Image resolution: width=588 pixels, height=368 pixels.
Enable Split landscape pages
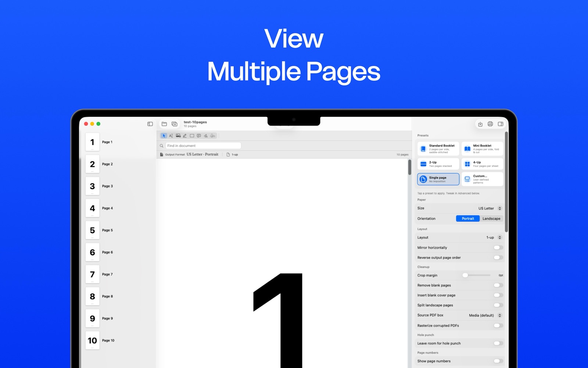498,305
